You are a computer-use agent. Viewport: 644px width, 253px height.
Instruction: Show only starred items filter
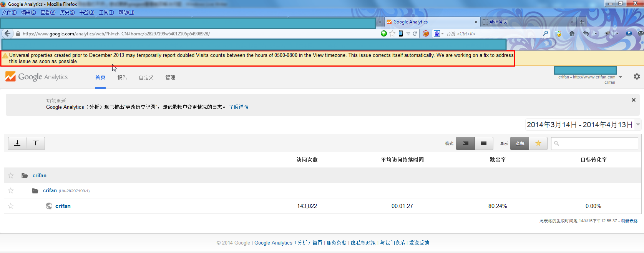click(x=538, y=143)
